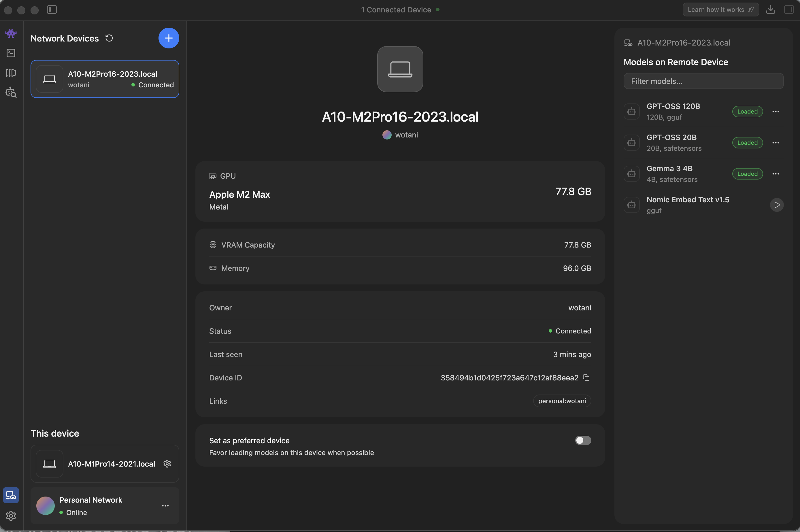Viewport: 800px width, 532px height.
Task: Click Learn how it works button
Action: [x=720, y=10]
